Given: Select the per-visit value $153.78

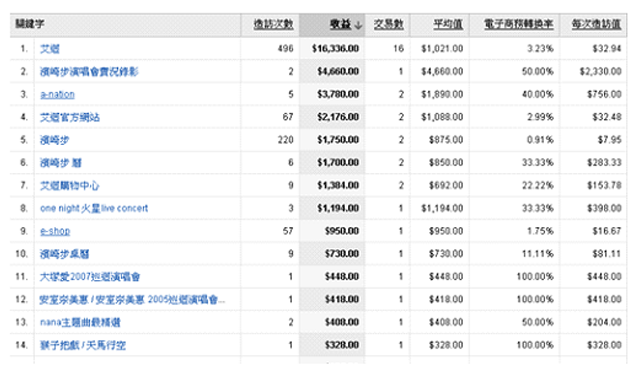Looking at the screenshot, I should (604, 186).
